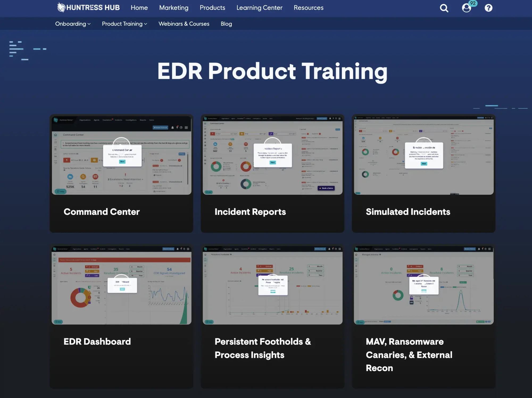Open the Incident Reports thumbnail preview

tap(272, 155)
